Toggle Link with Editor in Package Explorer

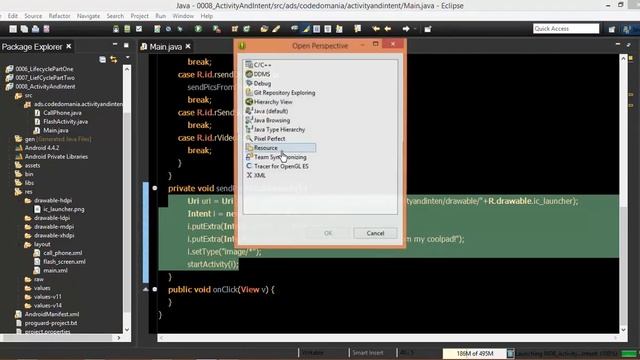[114, 60]
